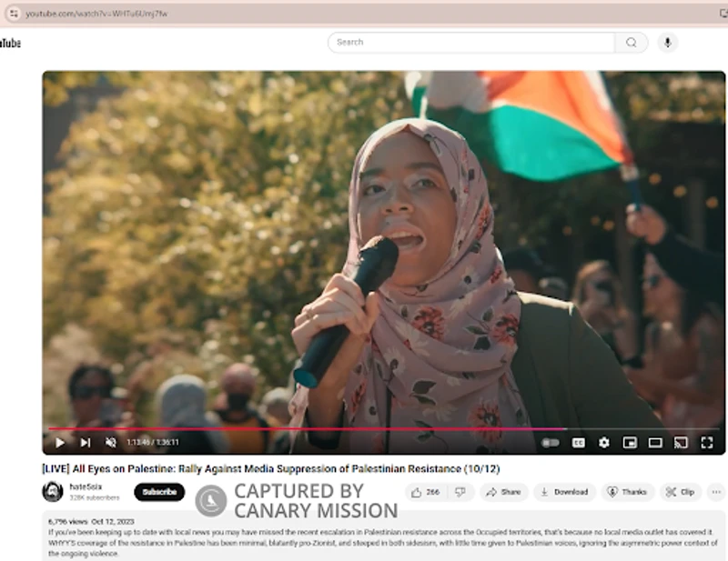Screen dimensions: 728x561
Task: Turn on closed captions
Action: click(x=579, y=443)
